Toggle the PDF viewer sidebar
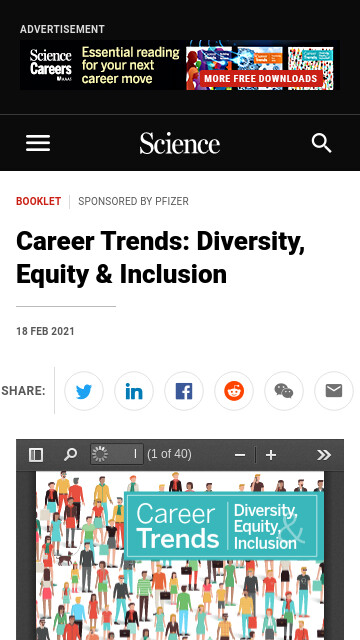Screen dimensions: 360x640 coord(36,455)
